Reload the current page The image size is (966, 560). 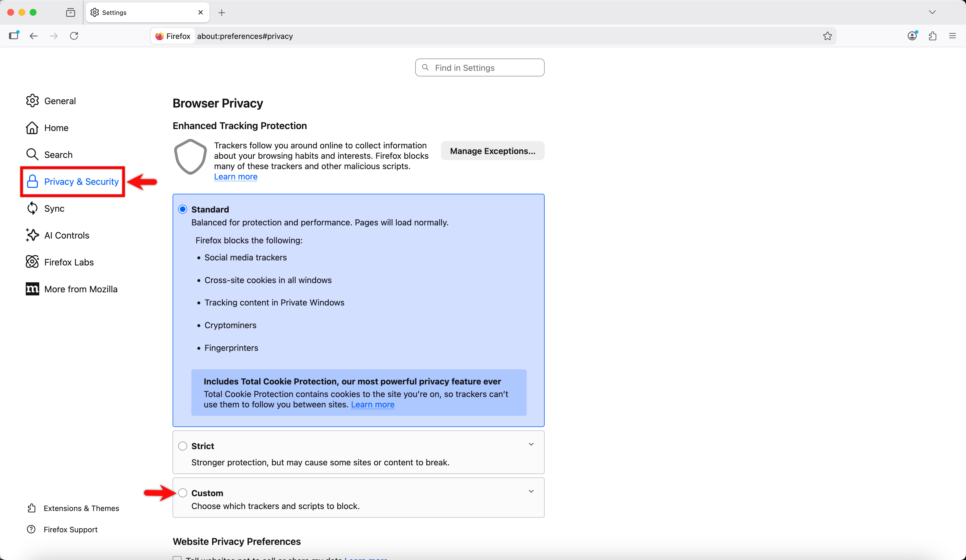[x=74, y=36]
